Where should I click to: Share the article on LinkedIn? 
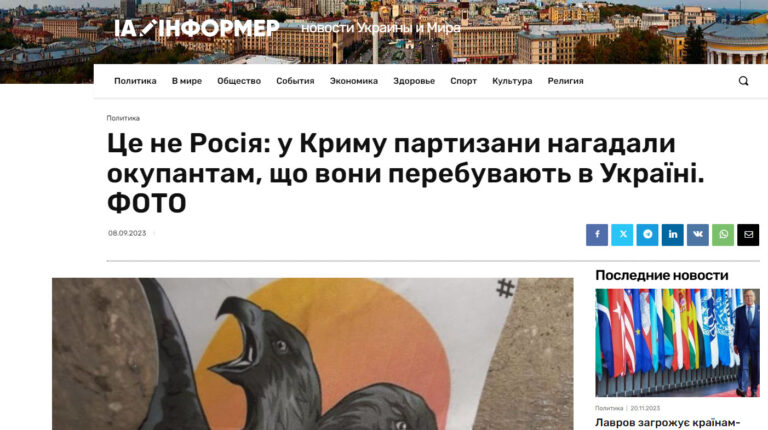672,235
